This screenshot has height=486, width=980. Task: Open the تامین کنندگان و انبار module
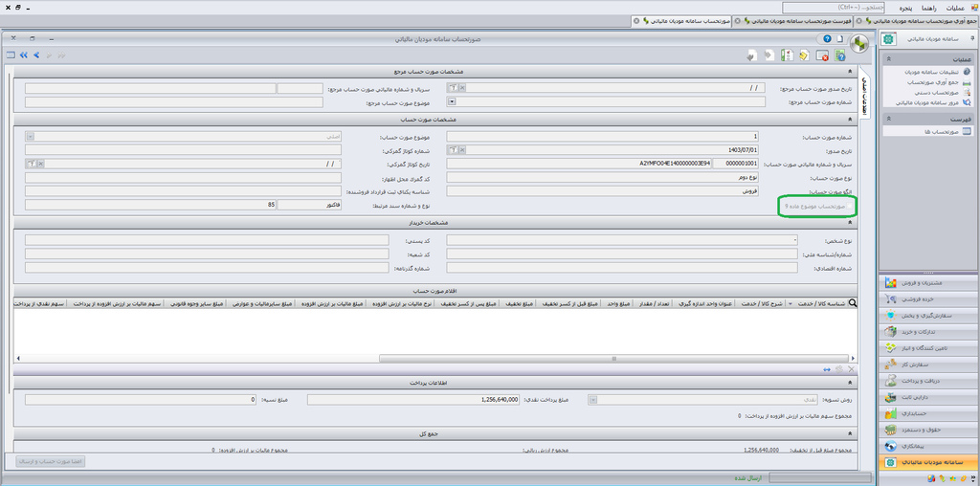pos(928,348)
